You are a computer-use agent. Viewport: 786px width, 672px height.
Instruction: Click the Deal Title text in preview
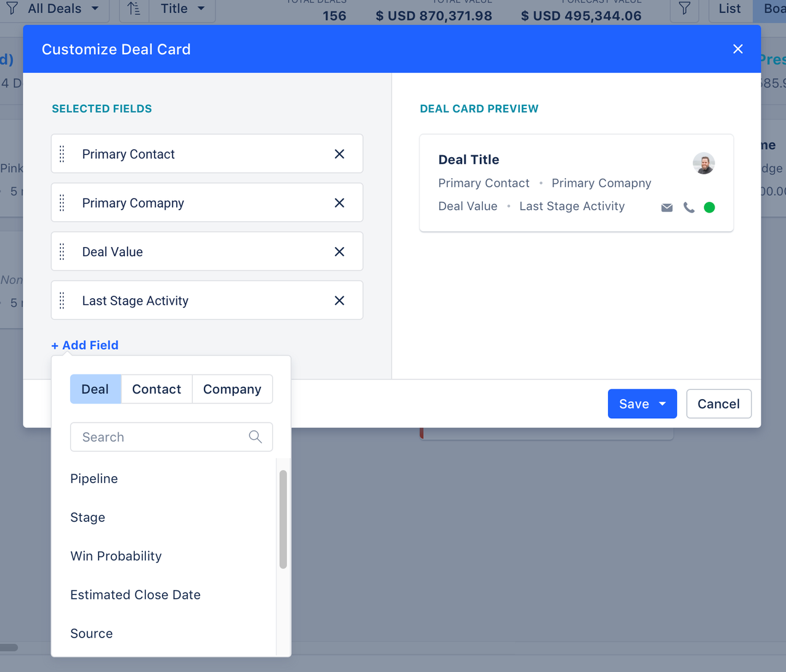(x=469, y=160)
